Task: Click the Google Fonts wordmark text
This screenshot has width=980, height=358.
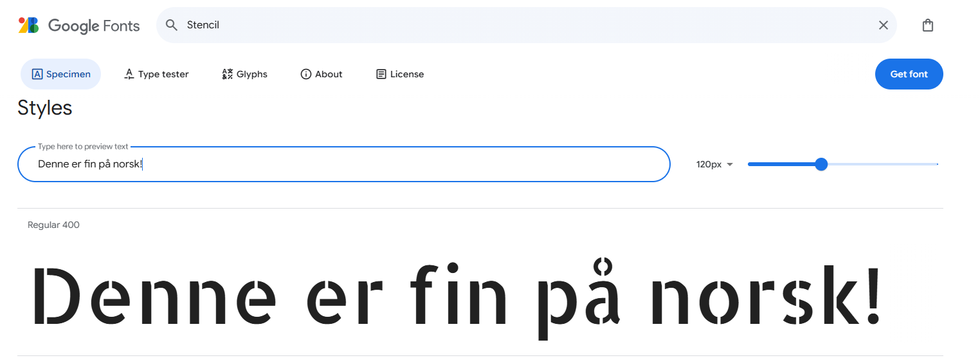Action: click(x=94, y=26)
